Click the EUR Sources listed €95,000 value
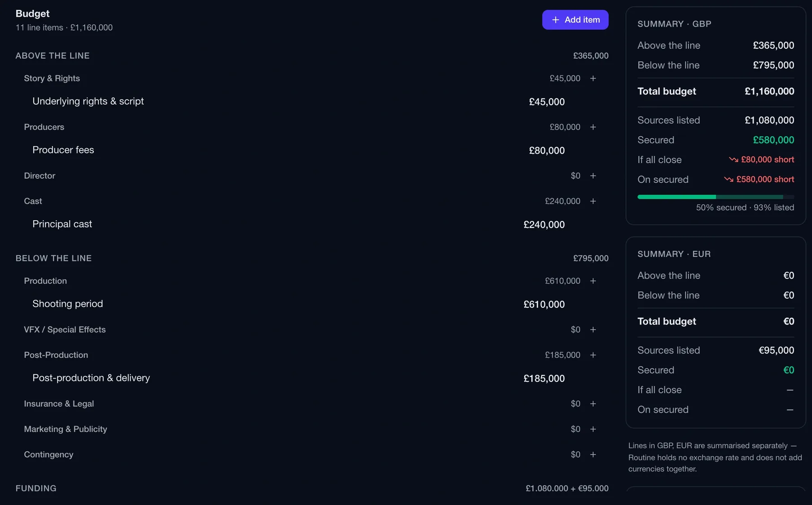Image resolution: width=812 pixels, height=505 pixels. click(776, 350)
